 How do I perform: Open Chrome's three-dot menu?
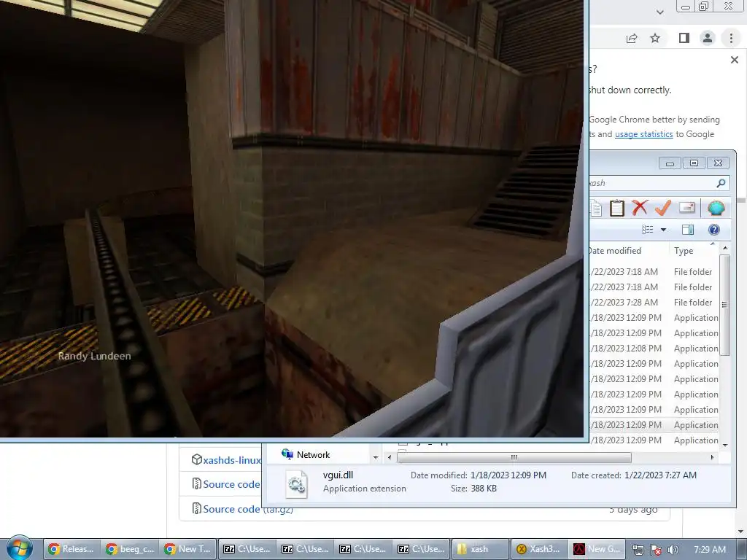[731, 38]
